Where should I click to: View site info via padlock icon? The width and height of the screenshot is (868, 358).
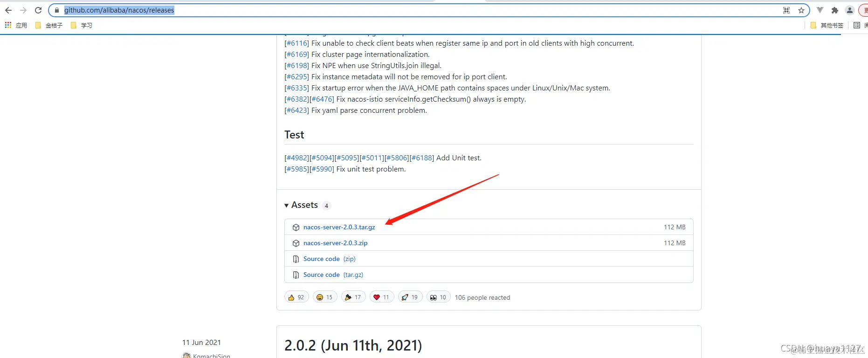click(57, 10)
